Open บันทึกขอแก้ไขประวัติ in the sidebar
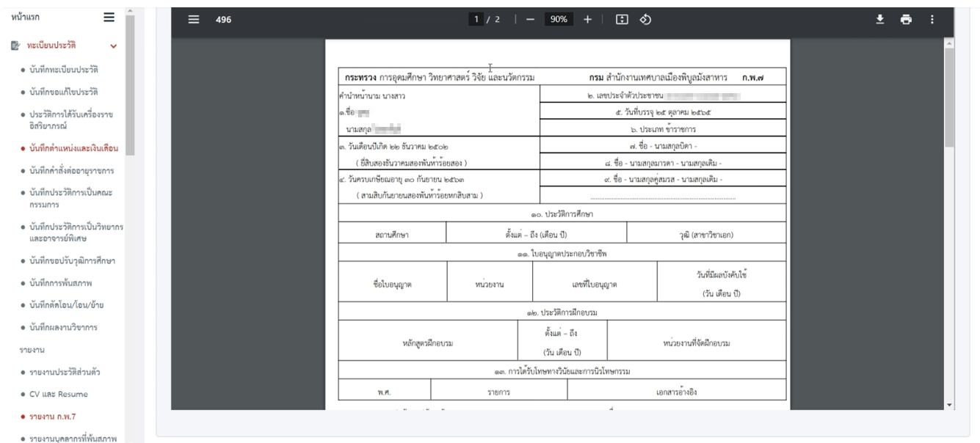Image resolution: width=980 pixels, height=443 pixels. [x=63, y=92]
